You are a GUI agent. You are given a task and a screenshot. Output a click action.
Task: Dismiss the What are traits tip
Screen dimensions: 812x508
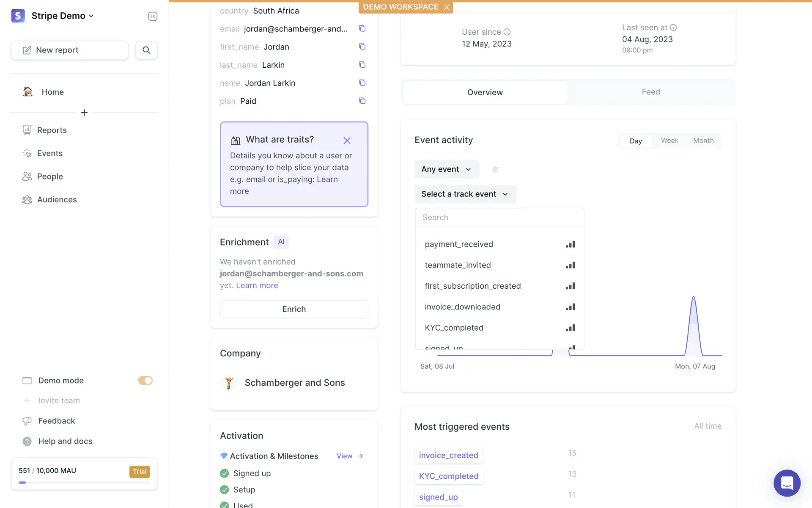(347, 141)
